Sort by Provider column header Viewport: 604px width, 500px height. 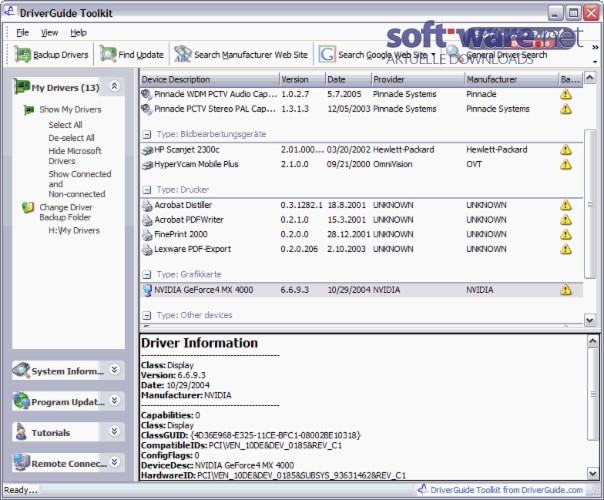[418, 80]
